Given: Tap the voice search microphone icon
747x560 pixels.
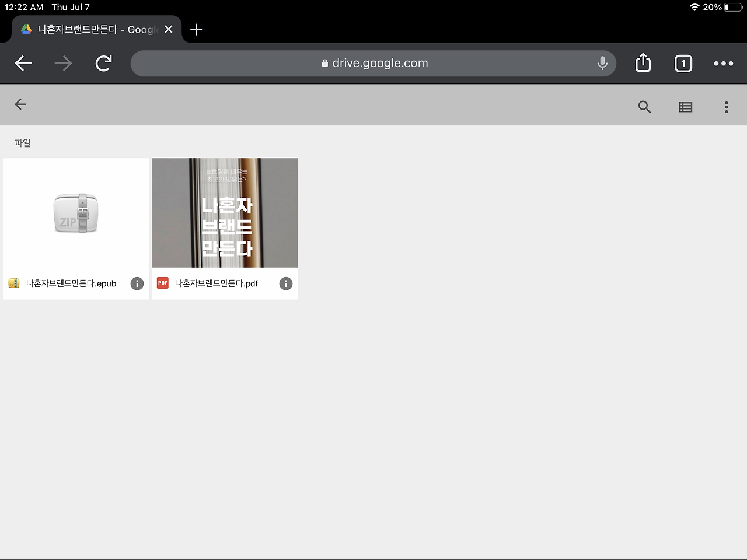Looking at the screenshot, I should pos(602,63).
